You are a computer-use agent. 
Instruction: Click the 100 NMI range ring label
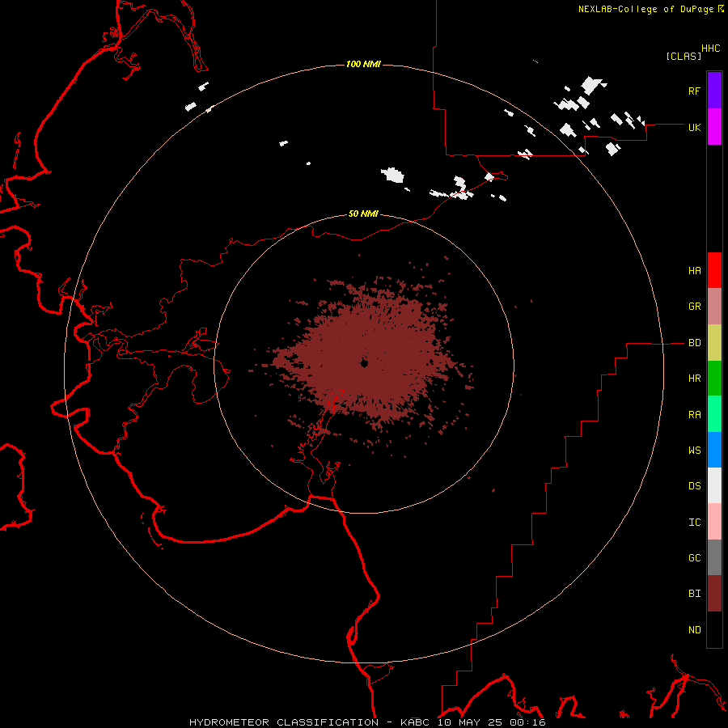pos(363,64)
